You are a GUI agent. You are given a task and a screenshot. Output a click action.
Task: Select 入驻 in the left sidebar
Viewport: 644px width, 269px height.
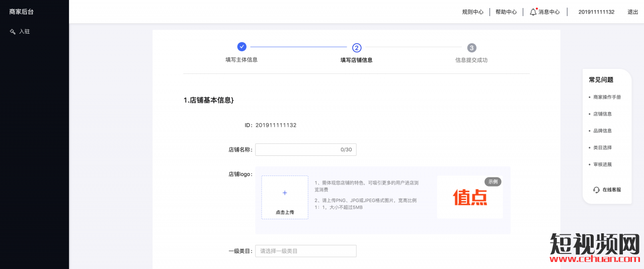(24, 32)
